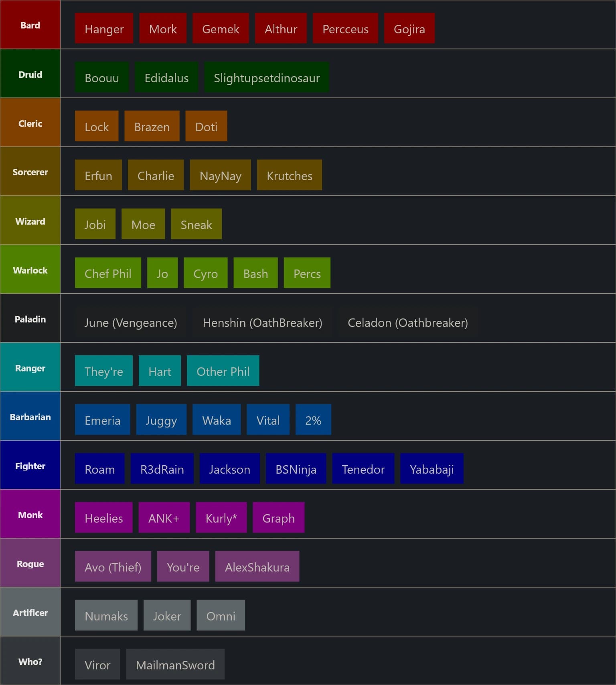Click the Who? tier label
Image resolution: width=616 pixels, height=685 pixels.
tap(30, 661)
